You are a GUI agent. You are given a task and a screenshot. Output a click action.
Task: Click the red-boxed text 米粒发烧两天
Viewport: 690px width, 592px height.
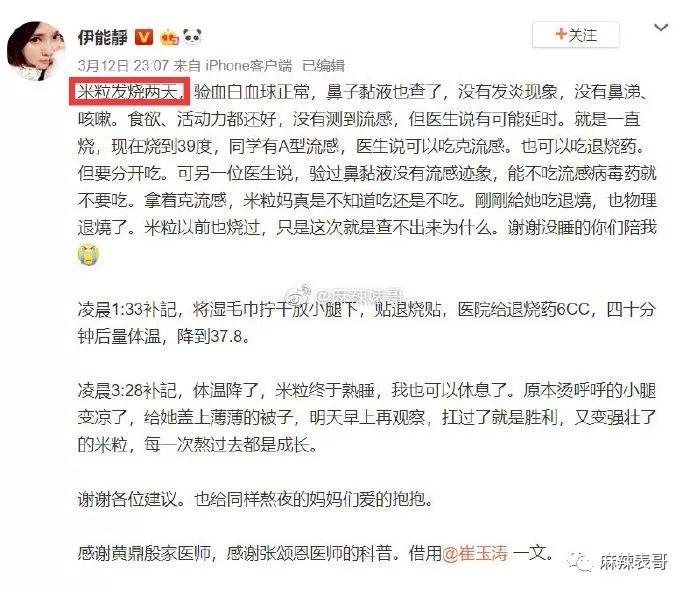(x=129, y=92)
